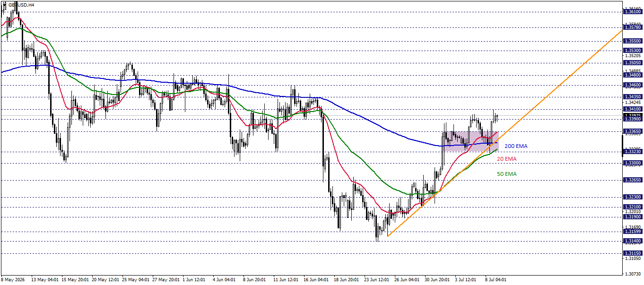The width and height of the screenshot is (644, 285).
Task: Click the 1.34800 price level label
Action: (x=633, y=75)
